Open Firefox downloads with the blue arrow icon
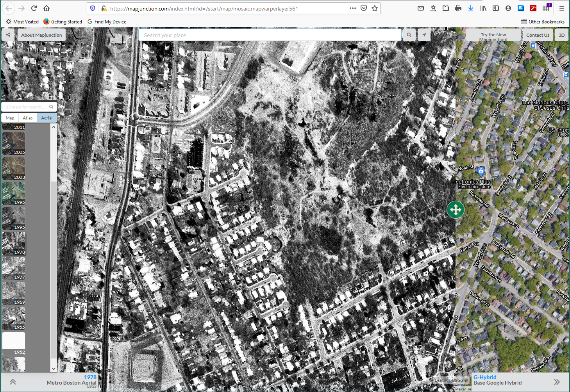Viewport: 570px width, 392px height. [x=471, y=8]
